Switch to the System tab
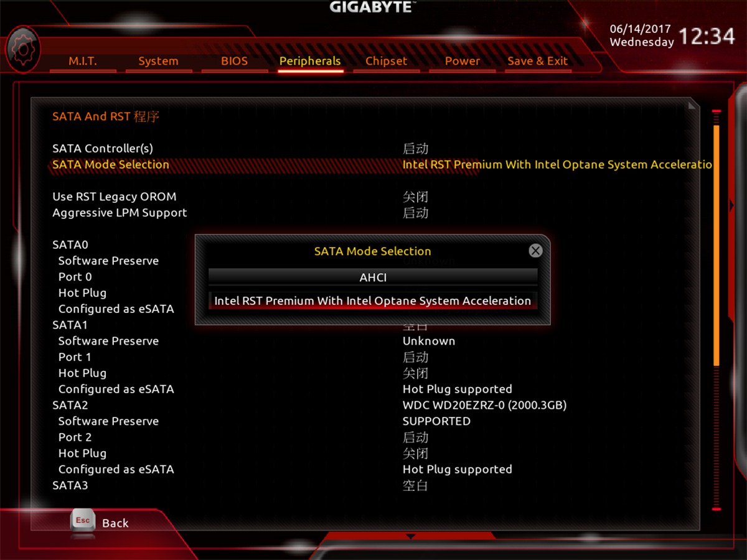 click(158, 61)
